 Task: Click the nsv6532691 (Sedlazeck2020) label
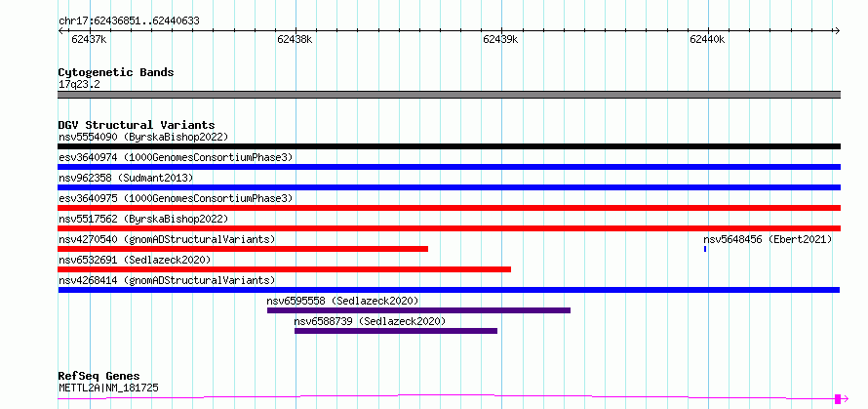click(135, 260)
